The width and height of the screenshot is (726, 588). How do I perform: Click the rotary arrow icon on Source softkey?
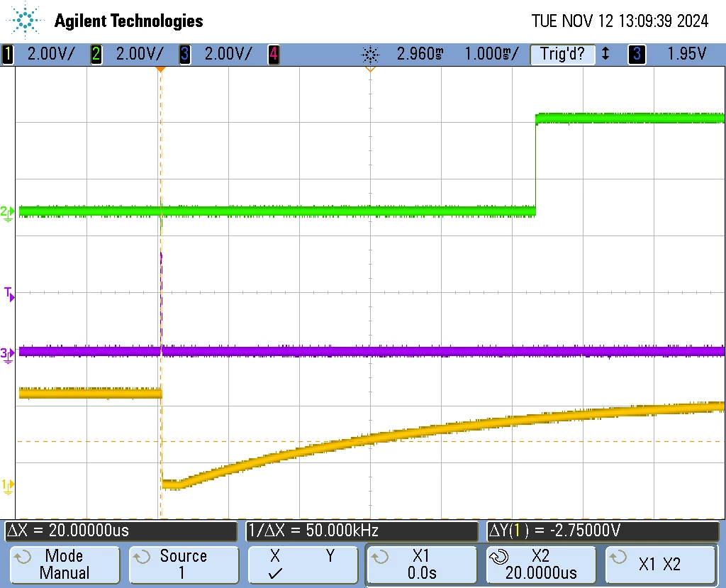pos(141,557)
